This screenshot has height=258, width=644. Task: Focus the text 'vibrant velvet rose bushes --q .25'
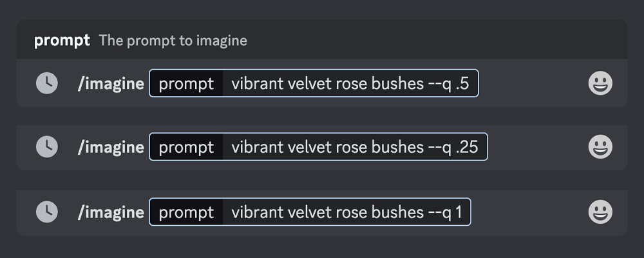coord(354,147)
